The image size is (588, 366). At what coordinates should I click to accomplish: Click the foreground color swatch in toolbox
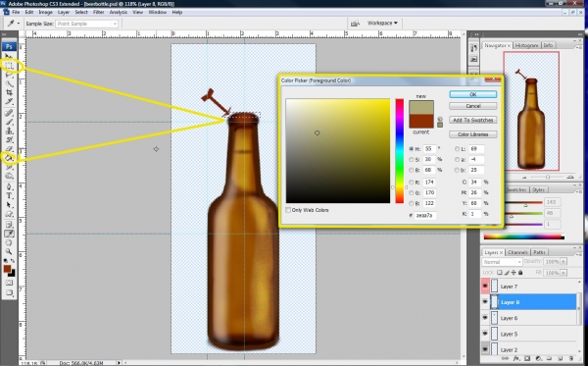7,269
